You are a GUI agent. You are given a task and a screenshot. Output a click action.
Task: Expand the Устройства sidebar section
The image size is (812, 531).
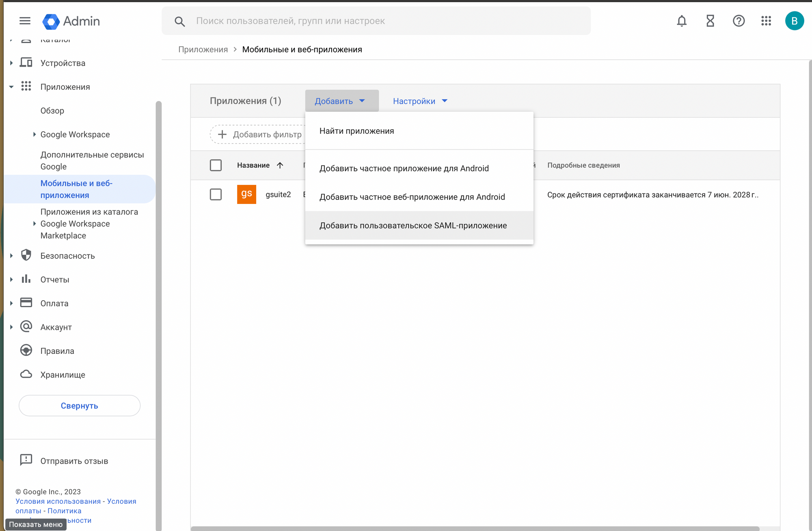pyautogui.click(x=11, y=63)
